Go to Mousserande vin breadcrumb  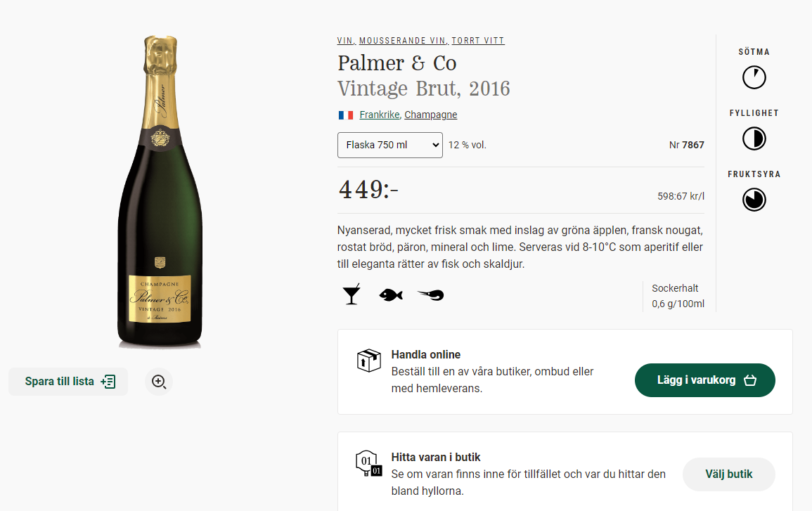point(403,41)
